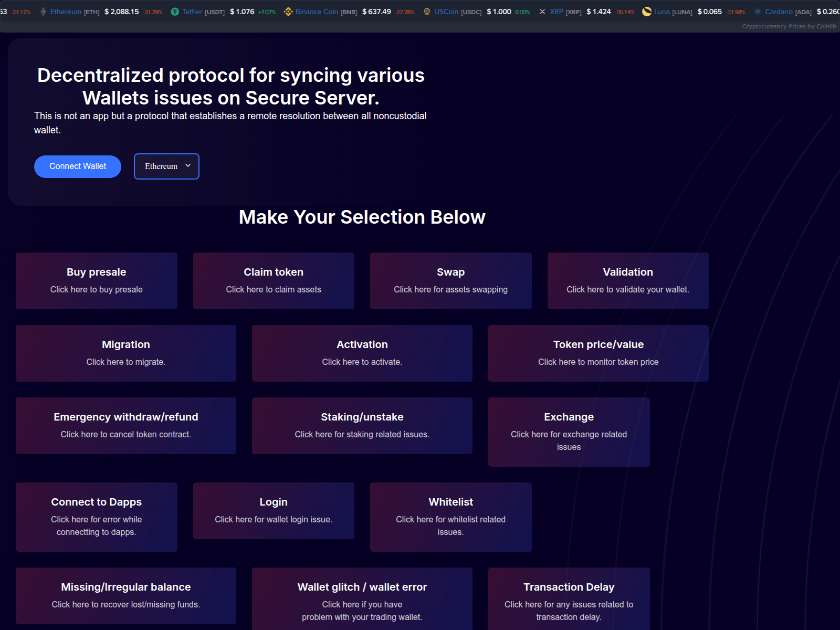Select Connect to Dapps option

[x=96, y=517]
